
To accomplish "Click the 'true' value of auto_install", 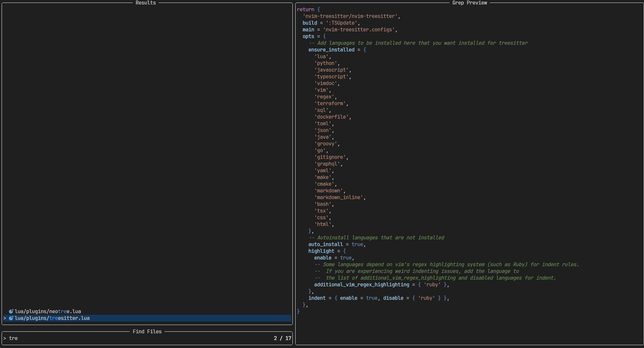I will click(x=357, y=244).
